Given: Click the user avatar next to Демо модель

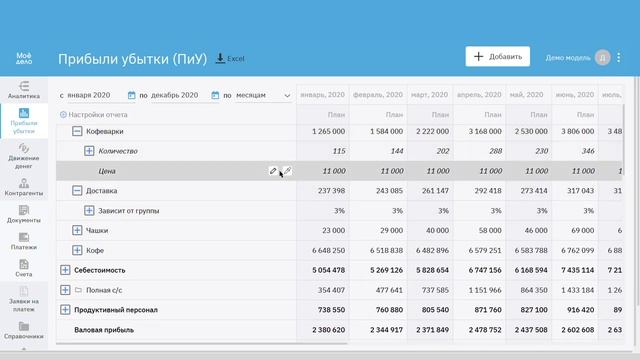Looking at the screenshot, I should [602, 58].
